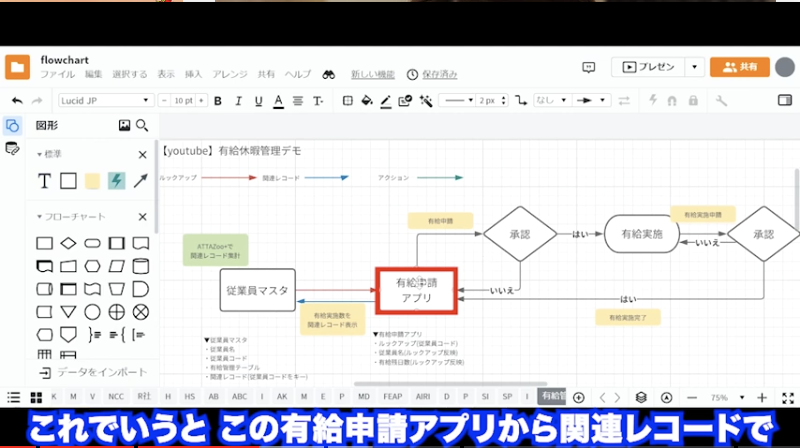Open the ファイル menu
This screenshot has width=800, height=448.
point(57,74)
